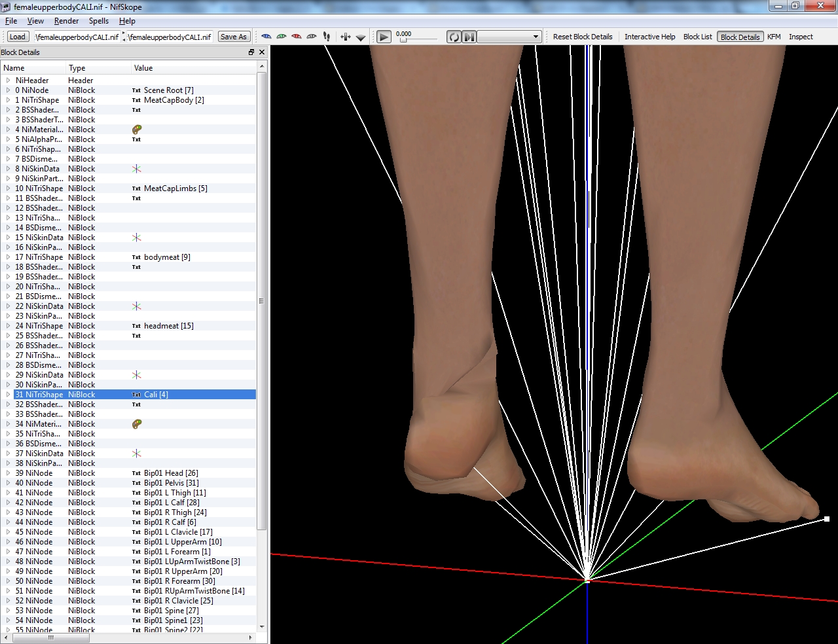Open the Render menu
838x644 pixels.
(66, 21)
